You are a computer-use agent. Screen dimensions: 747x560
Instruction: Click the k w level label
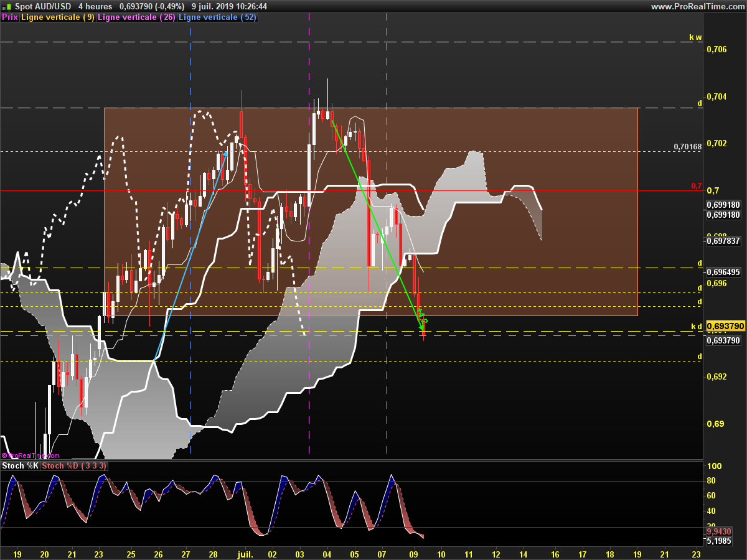pyautogui.click(x=695, y=37)
